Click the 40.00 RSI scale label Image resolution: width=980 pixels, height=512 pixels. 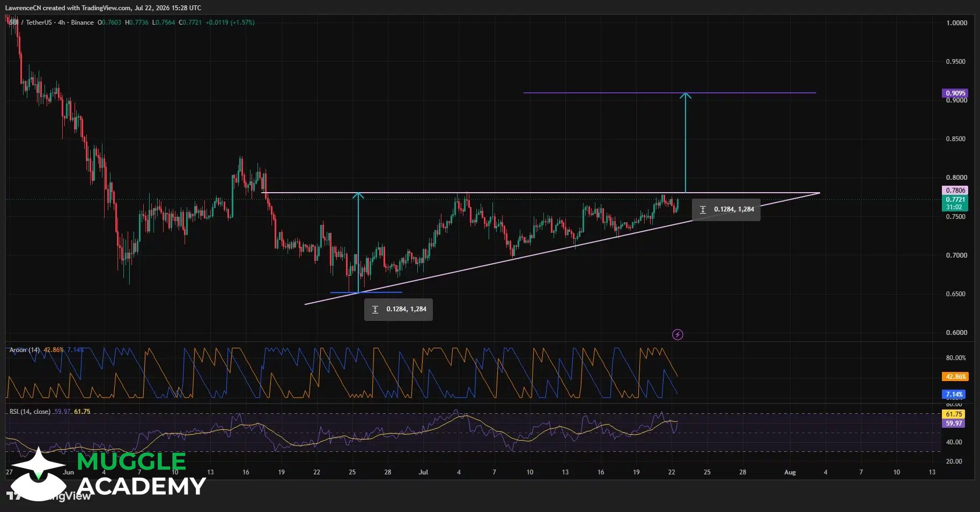point(954,442)
